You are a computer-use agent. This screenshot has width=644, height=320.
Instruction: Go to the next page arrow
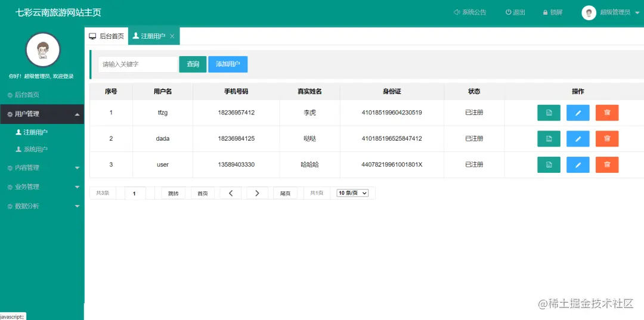[257, 193]
